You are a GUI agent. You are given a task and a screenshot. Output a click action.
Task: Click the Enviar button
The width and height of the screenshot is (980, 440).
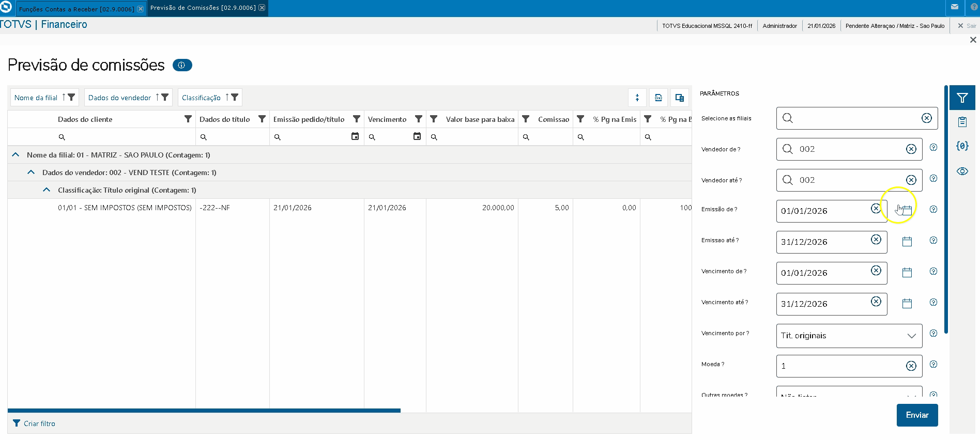(x=916, y=415)
